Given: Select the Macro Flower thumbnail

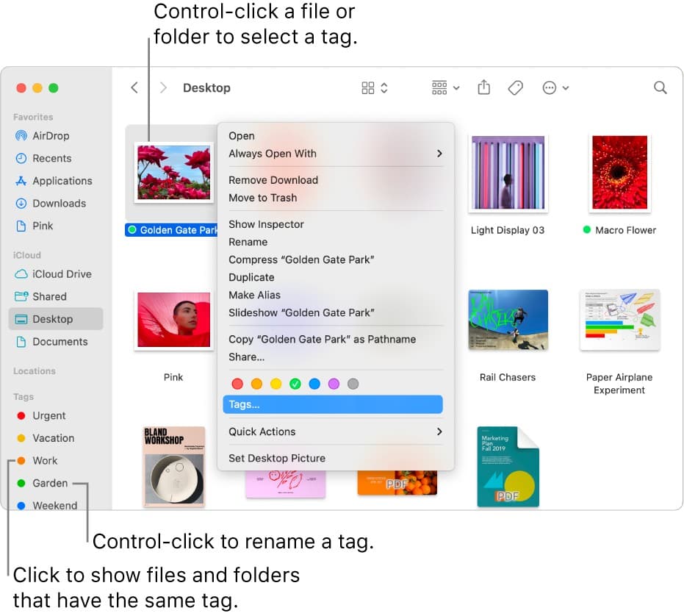Looking at the screenshot, I should pos(619,172).
